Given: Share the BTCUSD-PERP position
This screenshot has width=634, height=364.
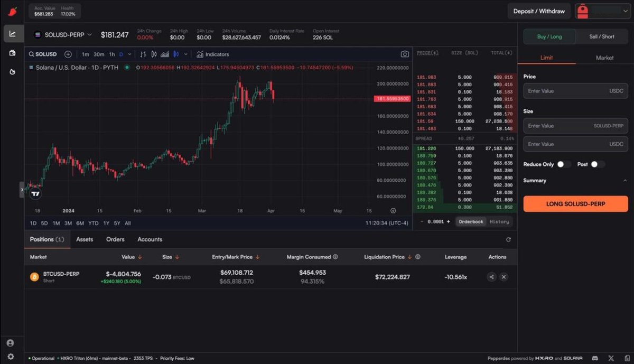Looking at the screenshot, I should (x=491, y=277).
